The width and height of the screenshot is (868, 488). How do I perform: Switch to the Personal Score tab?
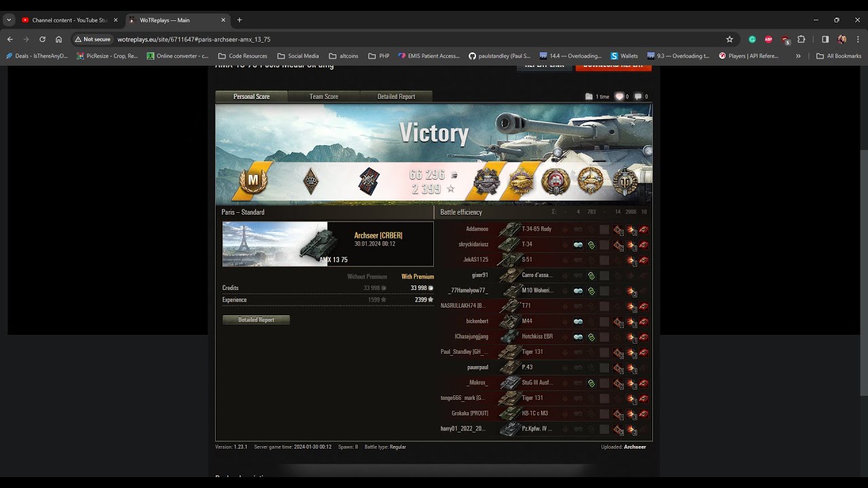pyautogui.click(x=252, y=96)
